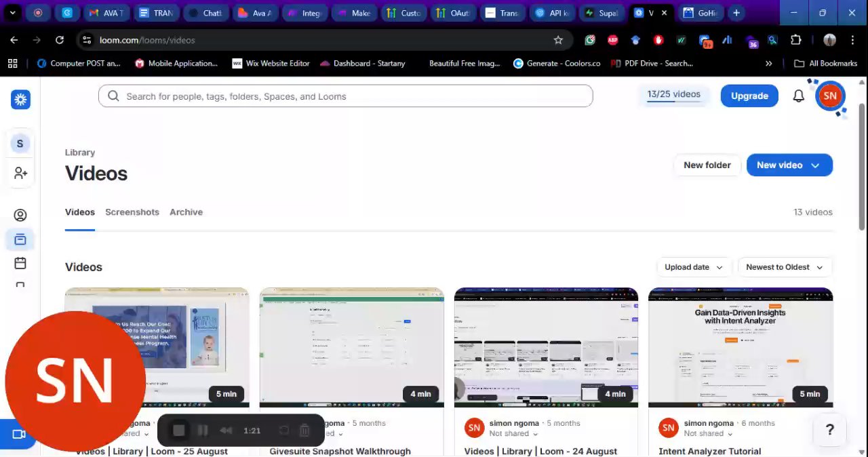Open the Upload date sort dropdown
The height and width of the screenshot is (457, 868).
coord(694,267)
